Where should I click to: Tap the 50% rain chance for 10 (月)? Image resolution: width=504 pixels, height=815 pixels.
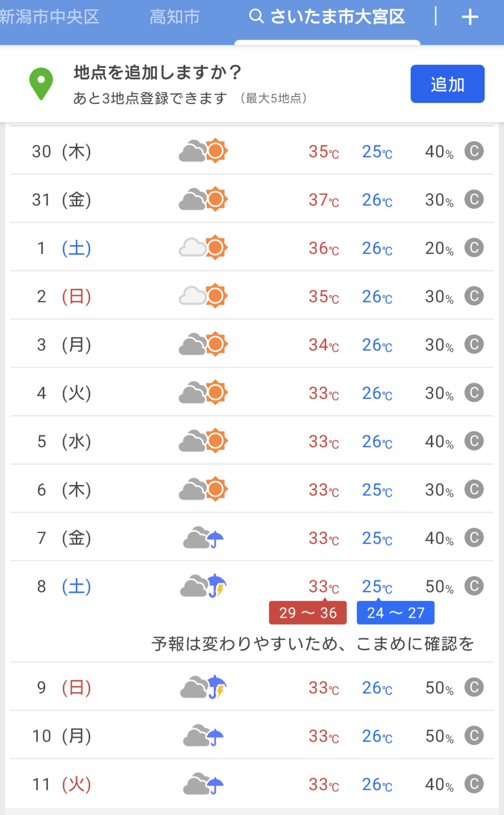click(x=439, y=736)
